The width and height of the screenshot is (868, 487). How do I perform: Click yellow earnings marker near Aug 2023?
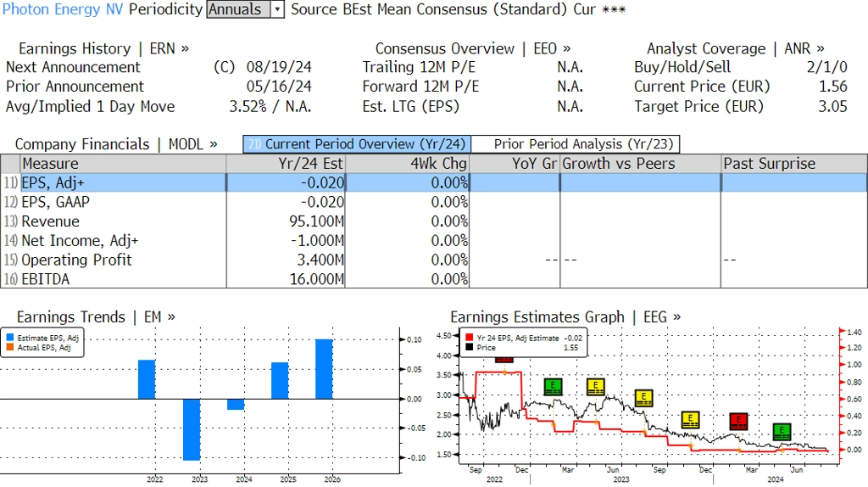[x=644, y=397]
